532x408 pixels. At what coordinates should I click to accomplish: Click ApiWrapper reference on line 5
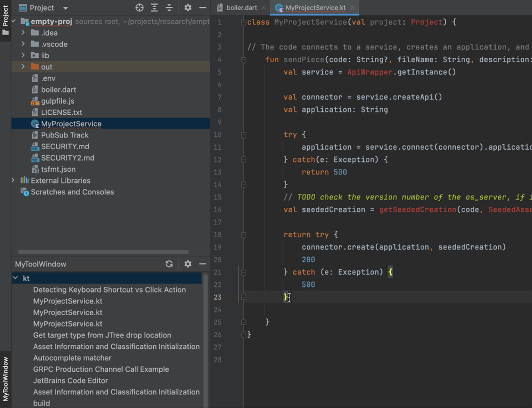tap(370, 72)
